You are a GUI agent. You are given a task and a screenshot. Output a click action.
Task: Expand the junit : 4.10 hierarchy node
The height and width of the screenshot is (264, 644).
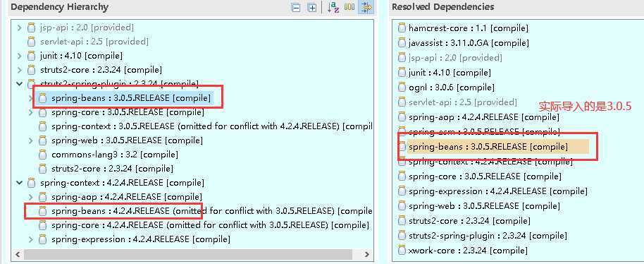19,56
